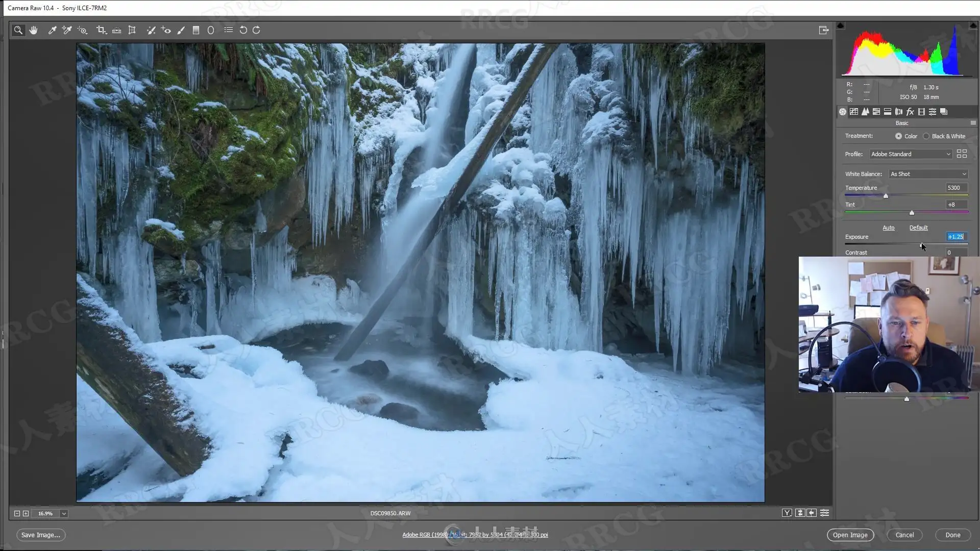Viewport: 980px width, 551px height.
Task: Rotate image clockwise
Action: [x=257, y=30]
